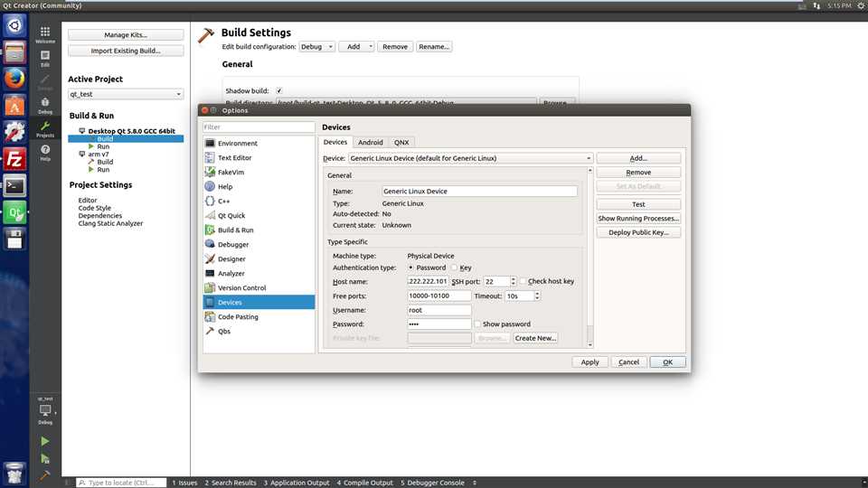Switch to the Android tab
Viewport: 868px width, 488px height.
(371, 142)
